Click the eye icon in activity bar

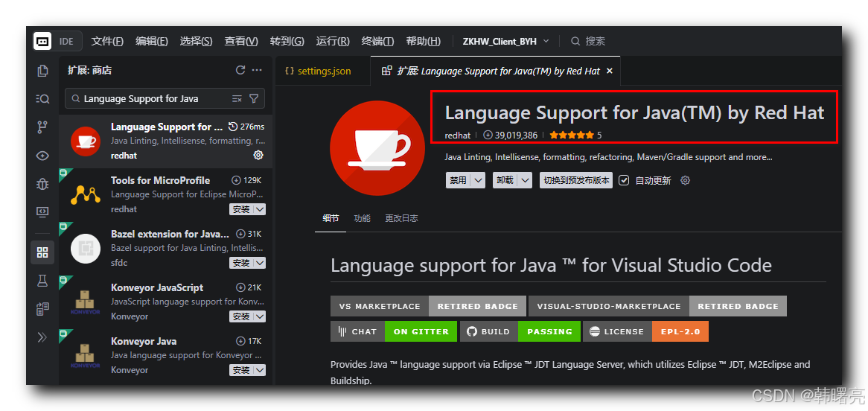pyautogui.click(x=42, y=156)
